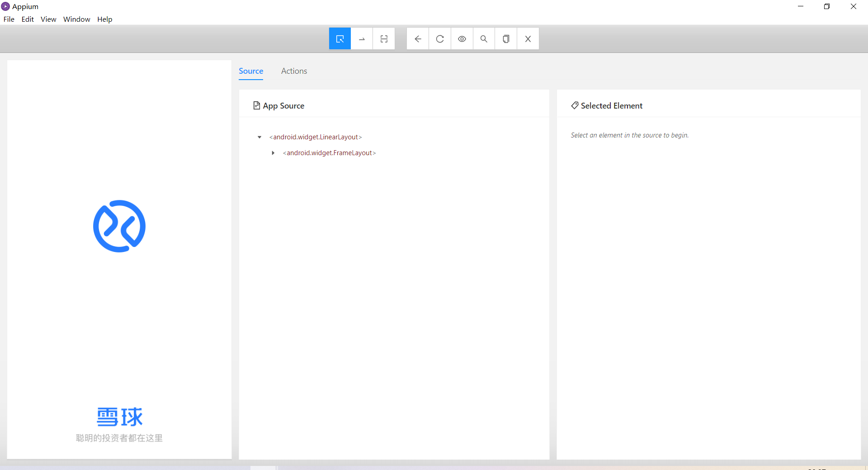Quit session with the X toolbar icon

tap(528, 39)
